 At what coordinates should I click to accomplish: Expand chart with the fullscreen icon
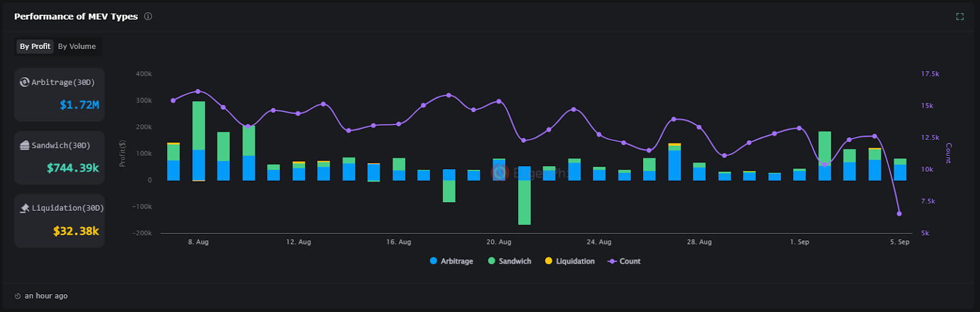(x=960, y=17)
